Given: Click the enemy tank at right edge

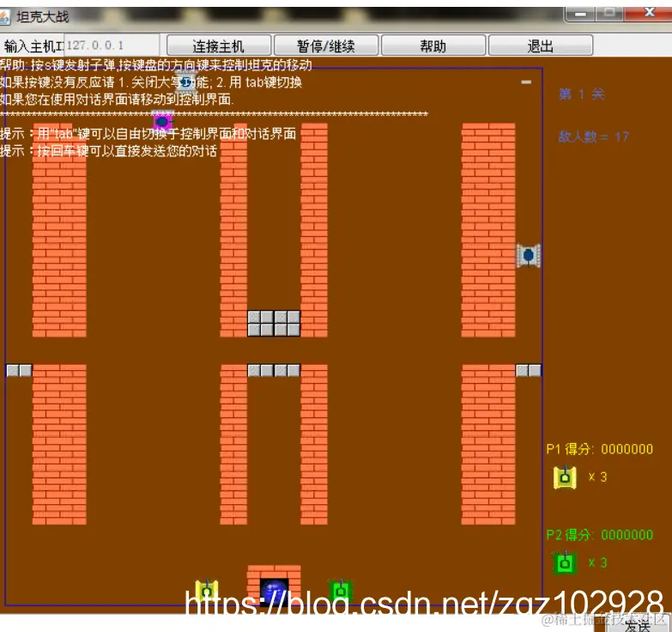Looking at the screenshot, I should pyautogui.click(x=529, y=256).
